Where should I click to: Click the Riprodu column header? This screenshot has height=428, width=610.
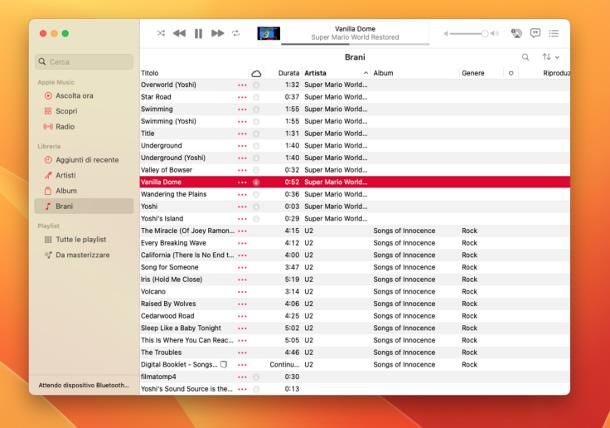click(x=556, y=73)
